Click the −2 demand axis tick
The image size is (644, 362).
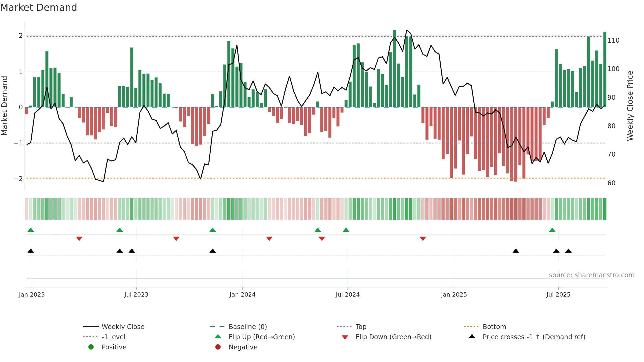(18, 179)
